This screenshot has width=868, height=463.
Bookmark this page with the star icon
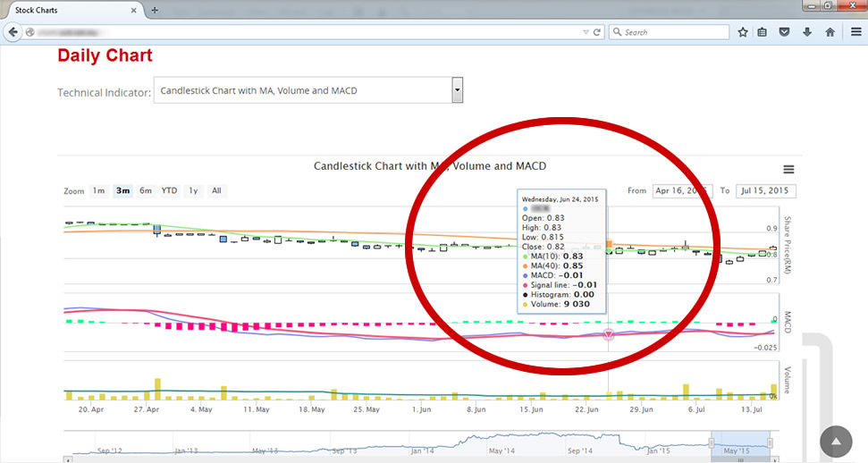[x=743, y=32]
